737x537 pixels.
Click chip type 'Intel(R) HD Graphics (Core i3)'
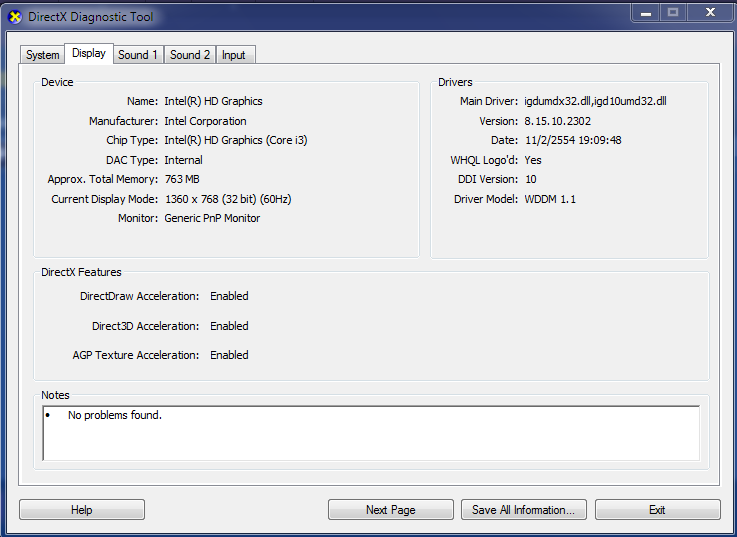235,140
